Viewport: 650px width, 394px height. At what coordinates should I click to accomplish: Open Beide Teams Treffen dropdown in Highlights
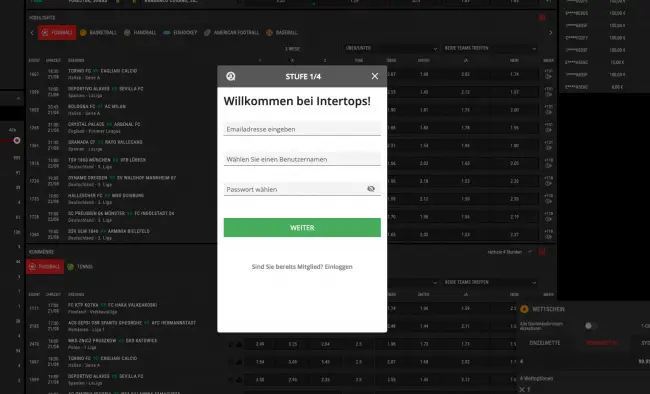coord(490,49)
